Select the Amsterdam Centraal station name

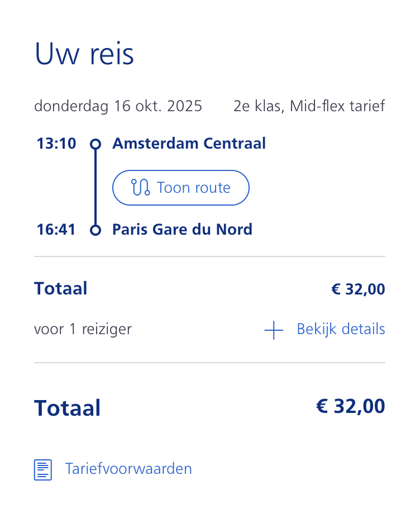click(x=189, y=144)
